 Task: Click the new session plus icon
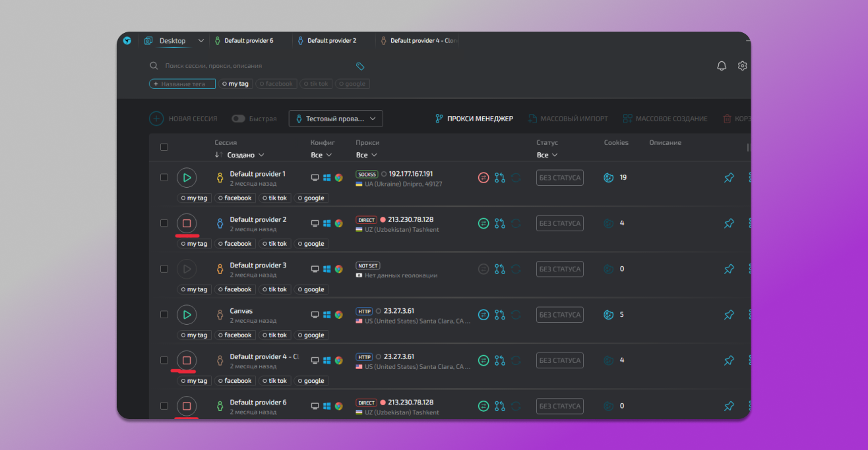[156, 119]
